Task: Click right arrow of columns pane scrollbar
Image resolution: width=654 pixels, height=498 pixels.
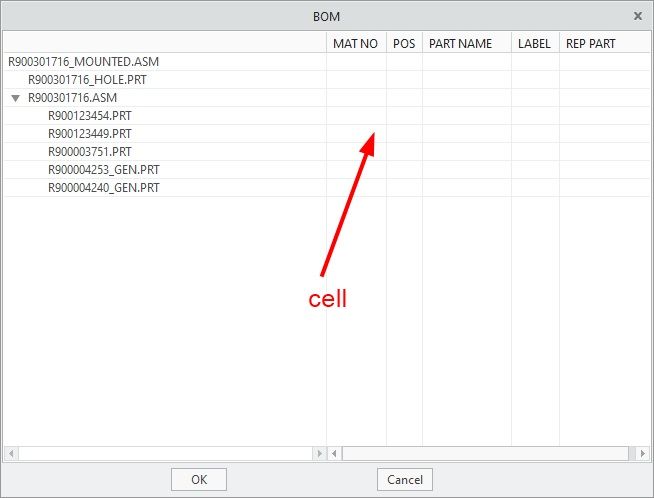Action: (642, 453)
